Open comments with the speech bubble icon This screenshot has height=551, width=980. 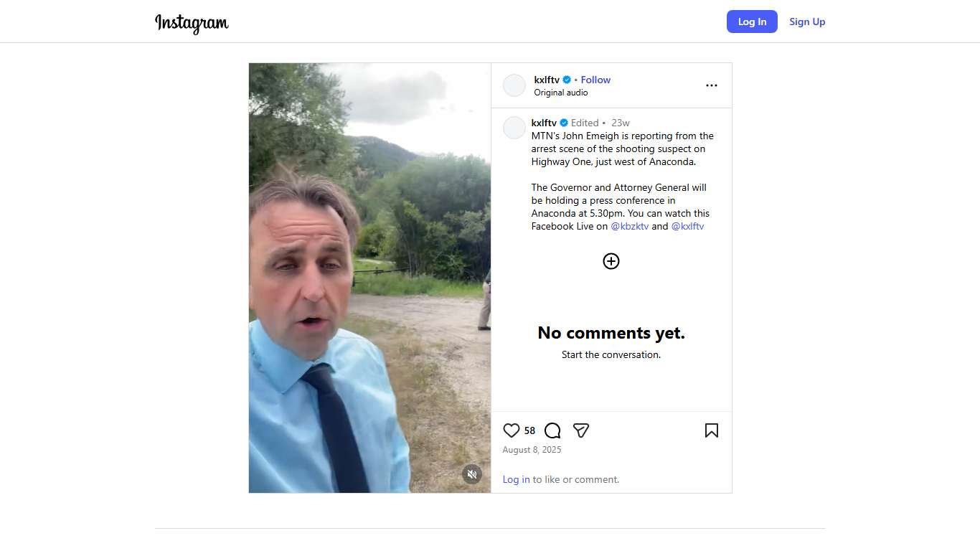click(552, 430)
